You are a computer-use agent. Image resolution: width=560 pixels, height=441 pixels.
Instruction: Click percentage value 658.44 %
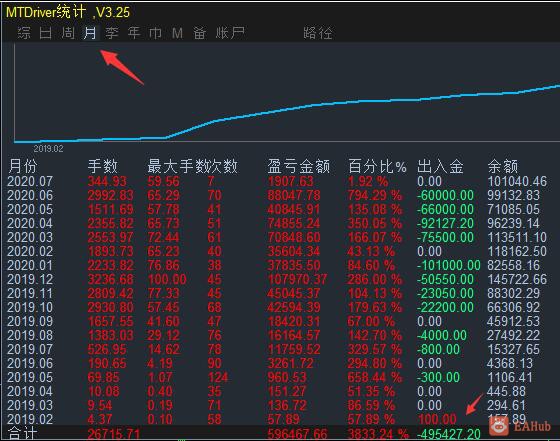click(375, 377)
